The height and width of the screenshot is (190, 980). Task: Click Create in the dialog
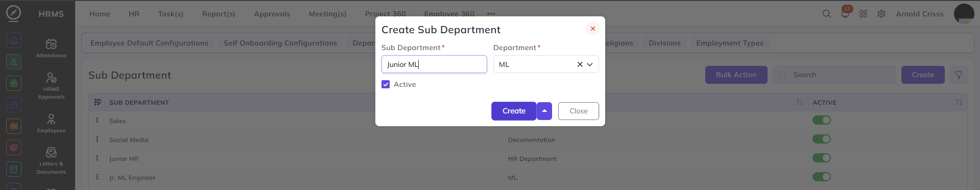(514, 111)
